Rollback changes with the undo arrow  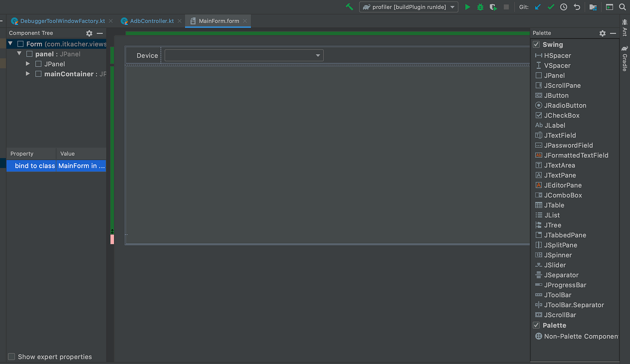coord(576,7)
